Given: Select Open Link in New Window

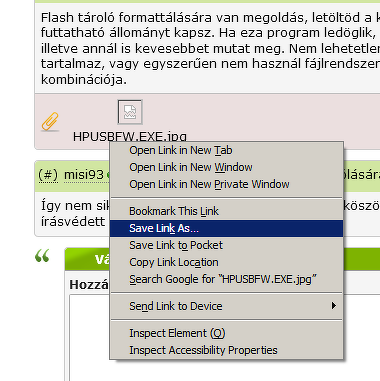Looking at the screenshot, I should pyautogui.click(x=226, y=167).
